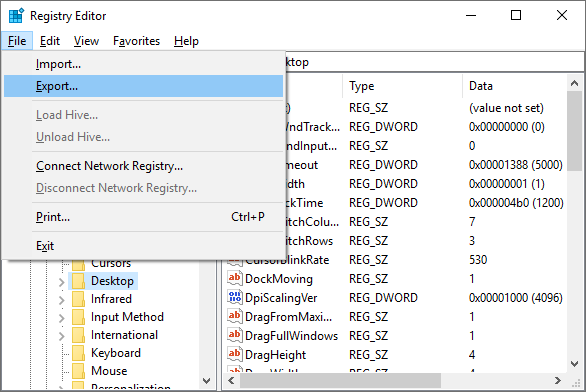Select the Infrared key in tree
The width and height of the screenshot is (586, 392).
[111, 299]
